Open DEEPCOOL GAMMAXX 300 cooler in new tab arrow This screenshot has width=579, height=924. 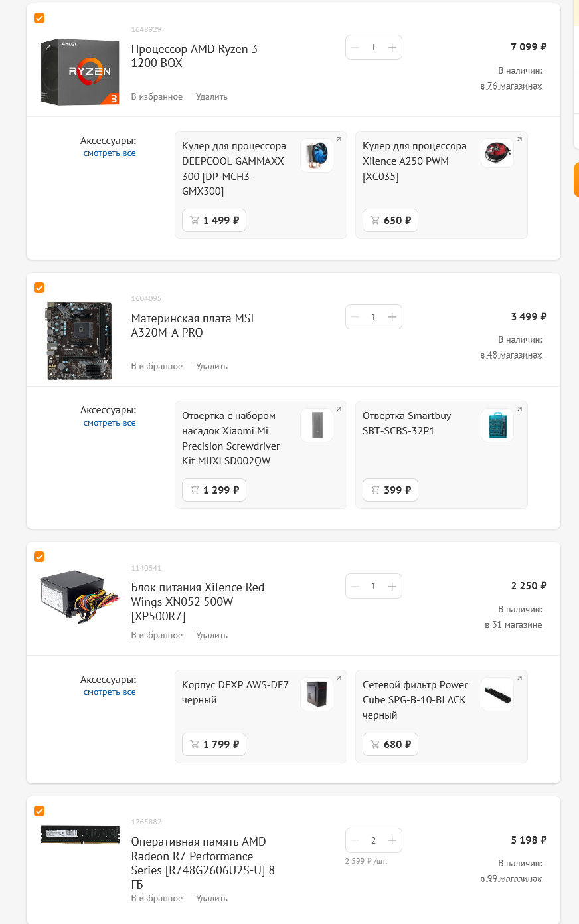[x=339, y=139]
